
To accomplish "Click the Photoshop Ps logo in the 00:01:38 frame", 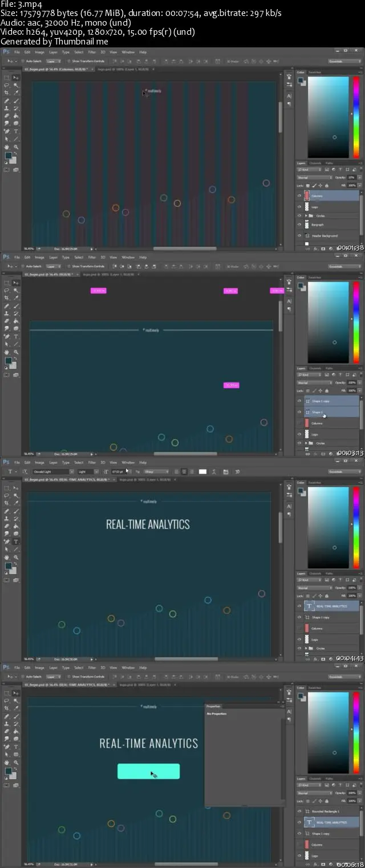I will [6, 52].
